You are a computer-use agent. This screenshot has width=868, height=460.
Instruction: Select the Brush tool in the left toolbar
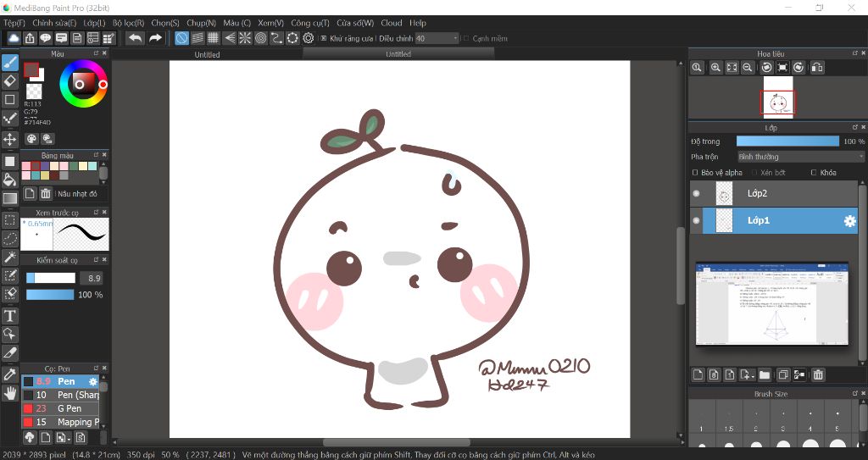tap(10, 63)
